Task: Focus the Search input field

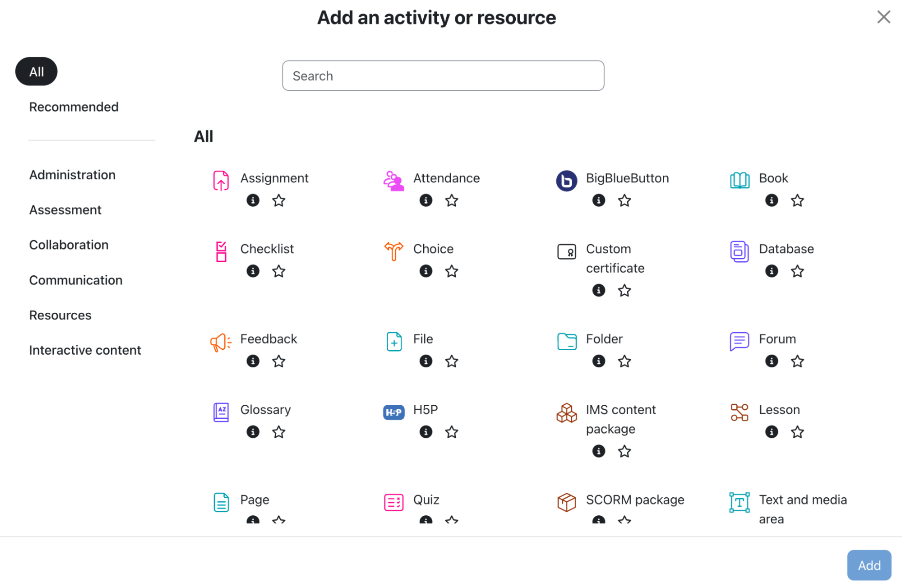Action: point(443,76)
